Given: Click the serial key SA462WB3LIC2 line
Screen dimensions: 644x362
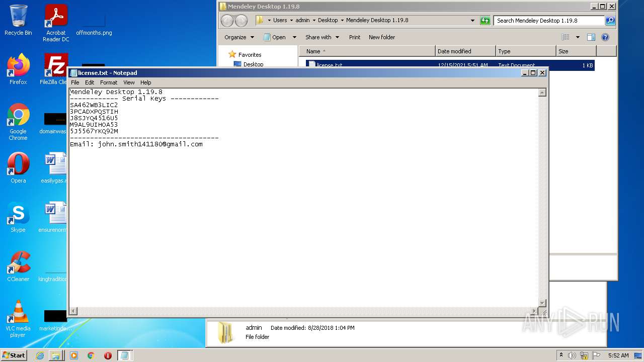Looking at the screenshot, I should 94,105.
